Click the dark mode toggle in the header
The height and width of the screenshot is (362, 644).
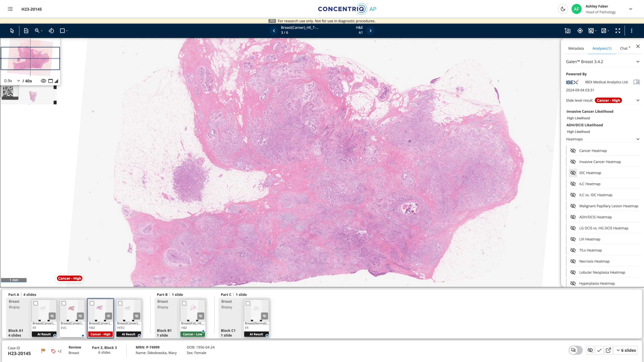tap(563, 9)
